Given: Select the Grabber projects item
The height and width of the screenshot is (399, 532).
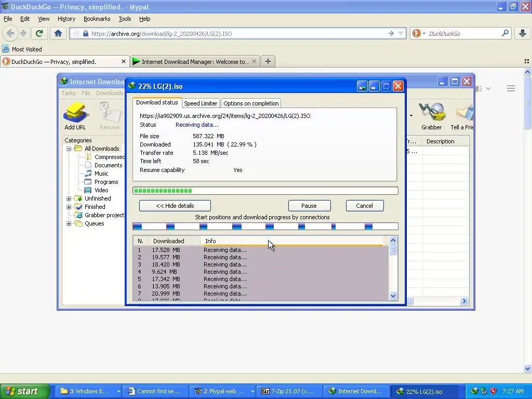Looking at the screenshot, I should (100, 215).
